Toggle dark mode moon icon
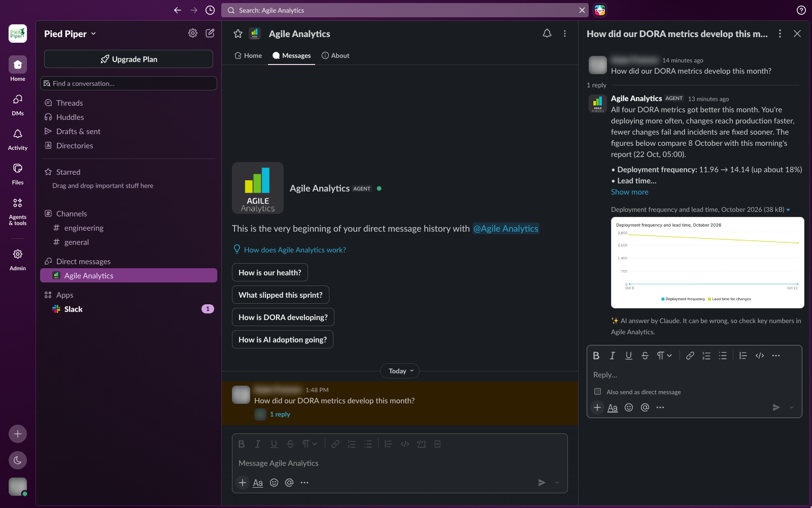Screen dimensions: 812x508 (18, 460)
